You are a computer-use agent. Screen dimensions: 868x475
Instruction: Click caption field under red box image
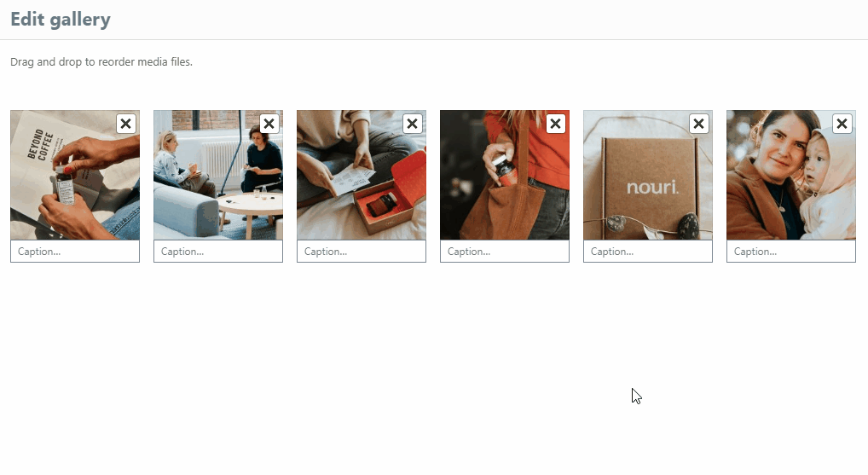click(362, 252)
